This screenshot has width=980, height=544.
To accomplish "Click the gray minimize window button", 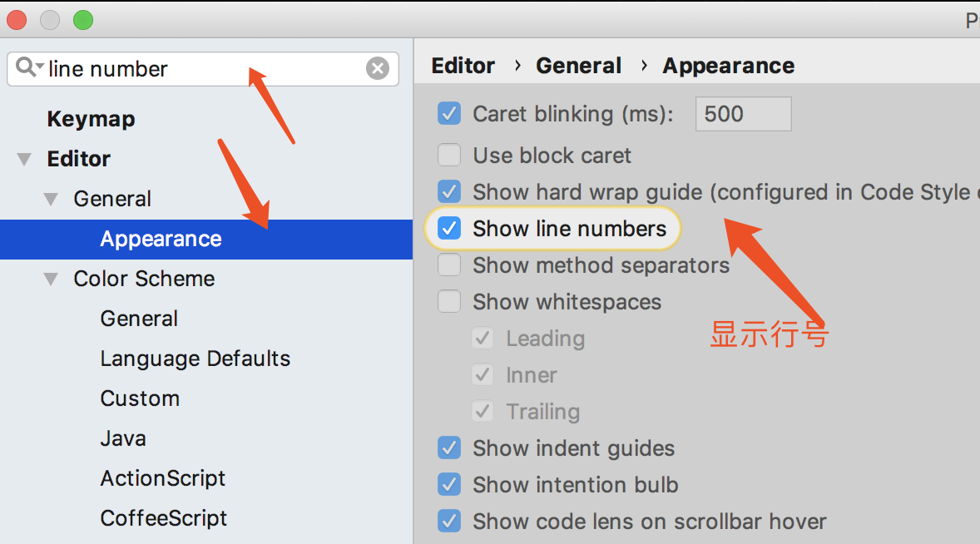I will click(x=49, y=20).
